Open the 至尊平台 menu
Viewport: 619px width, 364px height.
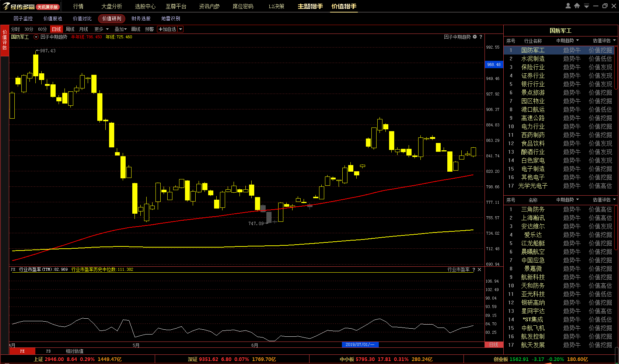pos(176,6)
